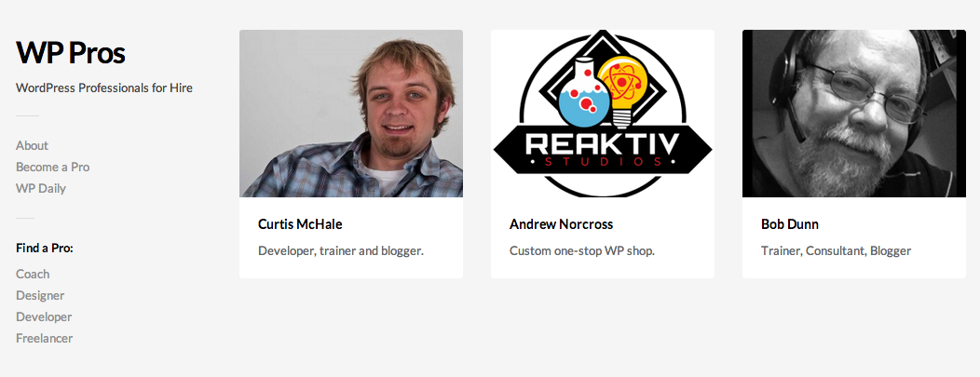This screenshot has width=980, height=377.
Task: Click 'Trainer, Consultant, Blogger' description
Action: pos(837,251)
